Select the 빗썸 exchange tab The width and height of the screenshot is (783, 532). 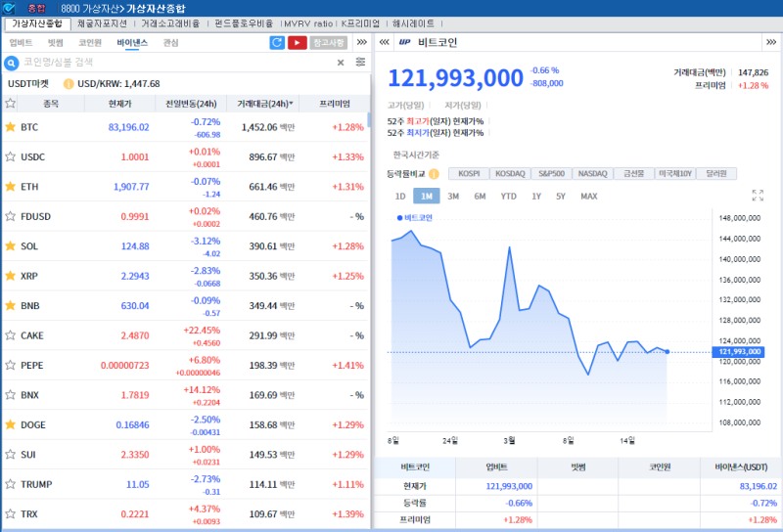click(x=56, y=42)
